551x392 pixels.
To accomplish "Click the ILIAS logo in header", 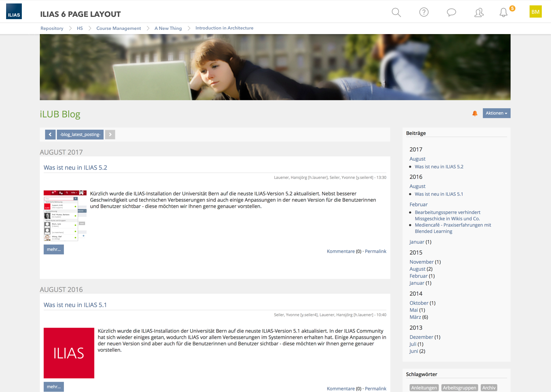I will (14, 11).
